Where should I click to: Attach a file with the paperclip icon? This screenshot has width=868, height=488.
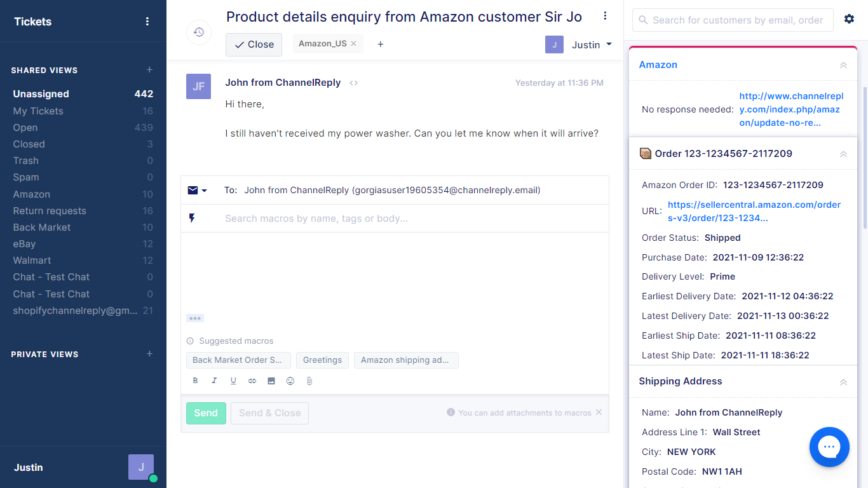click(309, 381)
